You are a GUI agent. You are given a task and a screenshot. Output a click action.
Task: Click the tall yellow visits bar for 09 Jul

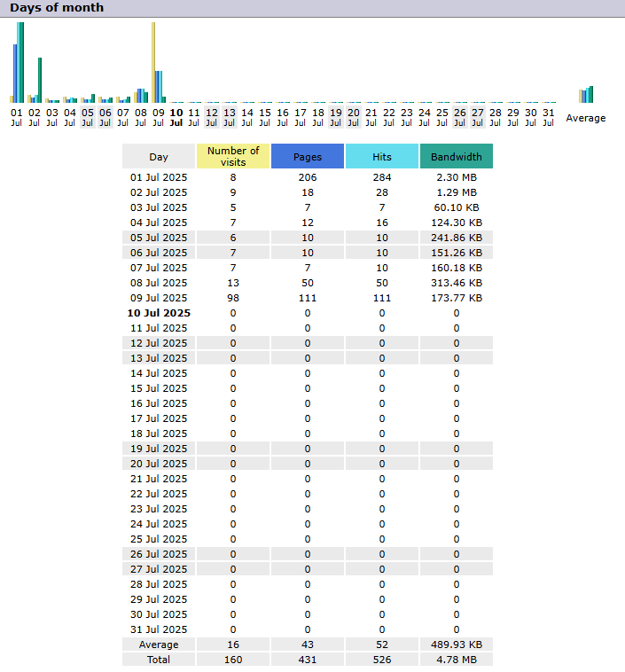click(x=153, y=62)
